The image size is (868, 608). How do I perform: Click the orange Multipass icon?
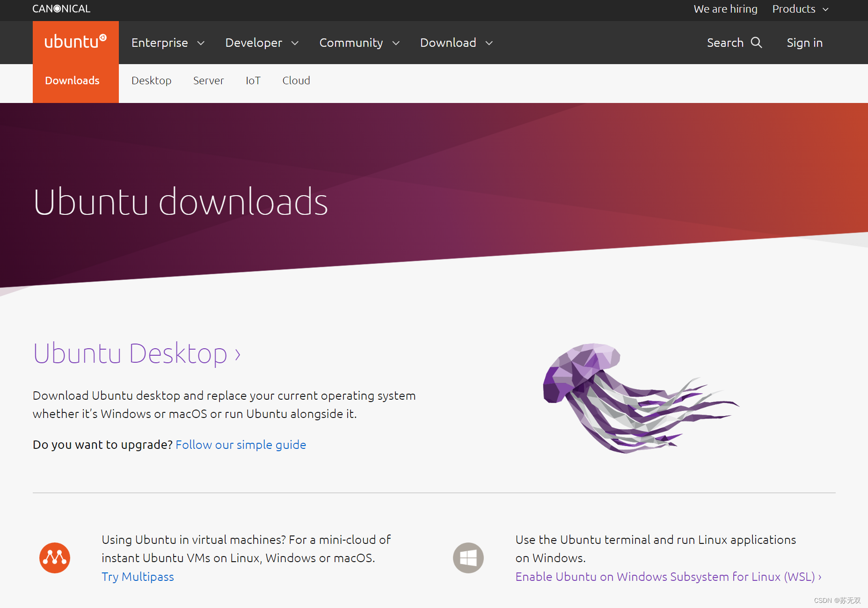(x=55, y=558)
